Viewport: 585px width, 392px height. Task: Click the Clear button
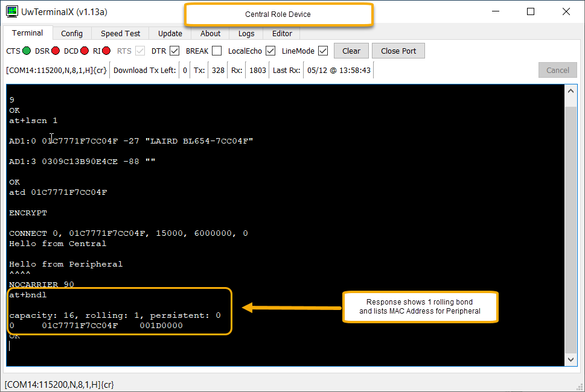coord(351,51)
